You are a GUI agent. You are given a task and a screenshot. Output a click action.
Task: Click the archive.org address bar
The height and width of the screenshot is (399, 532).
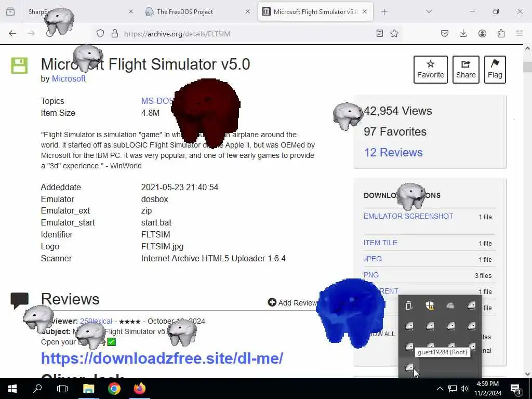point(248,34)
